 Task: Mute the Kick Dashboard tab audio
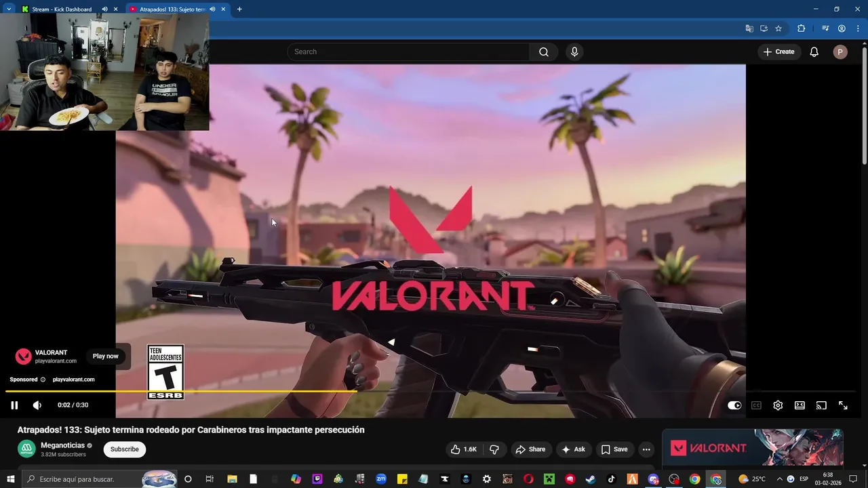[x=104, y=9]
